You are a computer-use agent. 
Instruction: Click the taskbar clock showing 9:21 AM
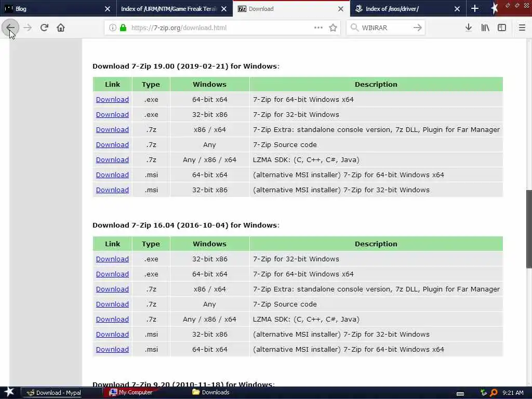click(513, 393)
